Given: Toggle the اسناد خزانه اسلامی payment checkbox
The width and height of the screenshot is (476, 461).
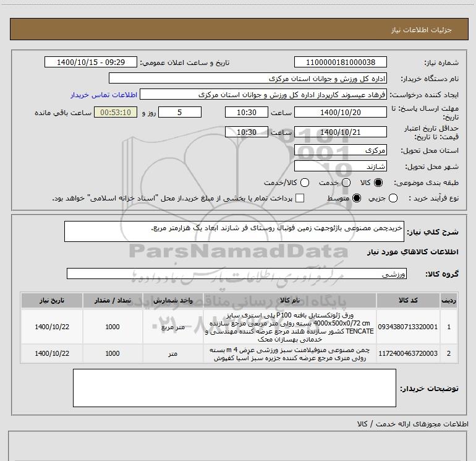Looking at the screenshot, I should coord(300,198).
